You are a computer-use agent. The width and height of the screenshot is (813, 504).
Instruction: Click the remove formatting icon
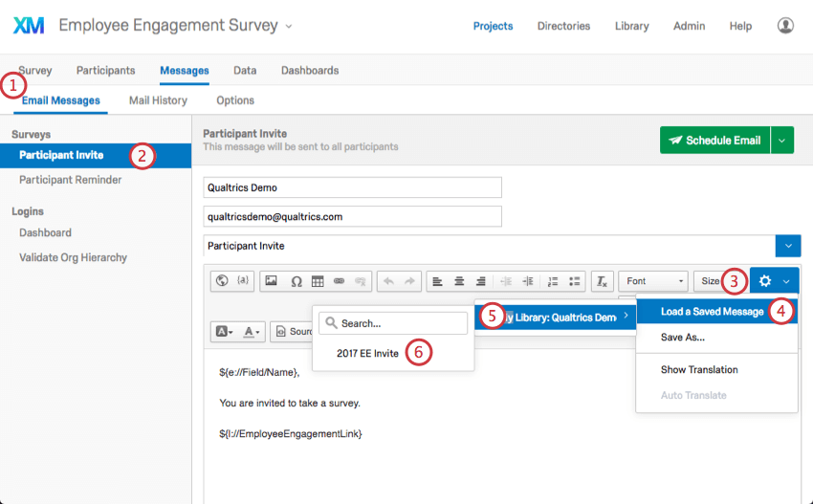[x=602, y=281]
